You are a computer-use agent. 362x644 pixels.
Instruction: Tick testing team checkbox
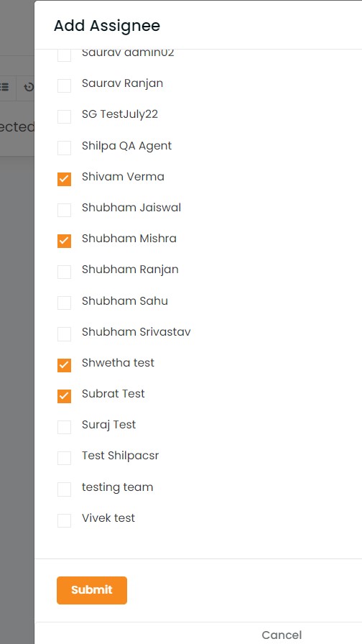point(64,489)
